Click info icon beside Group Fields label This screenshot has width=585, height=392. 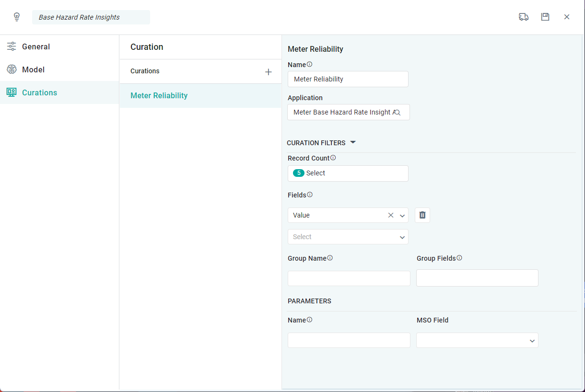(459, 258)
